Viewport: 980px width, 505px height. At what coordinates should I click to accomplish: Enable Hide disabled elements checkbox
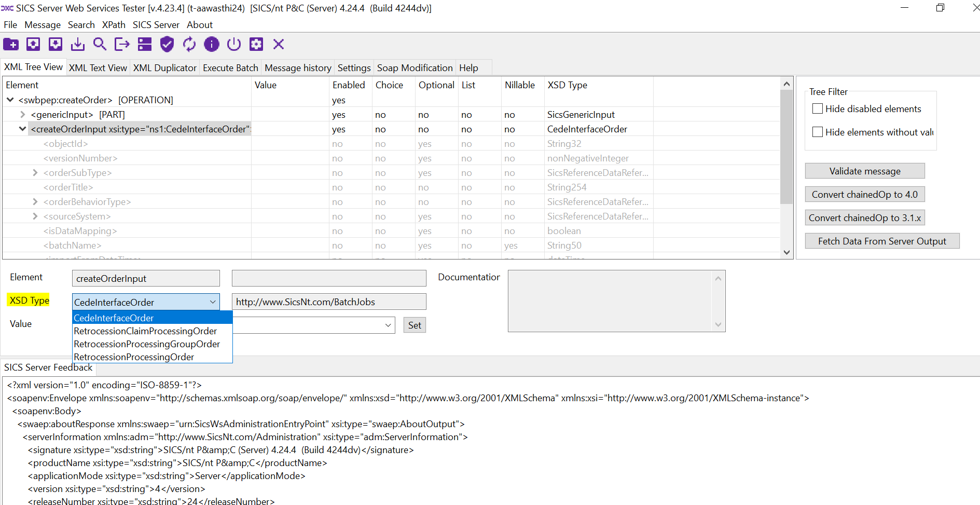click(818, 109)
